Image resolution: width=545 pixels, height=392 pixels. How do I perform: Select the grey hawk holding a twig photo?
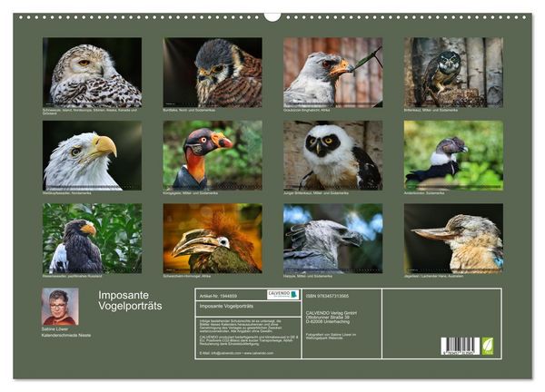click(333, 73)
